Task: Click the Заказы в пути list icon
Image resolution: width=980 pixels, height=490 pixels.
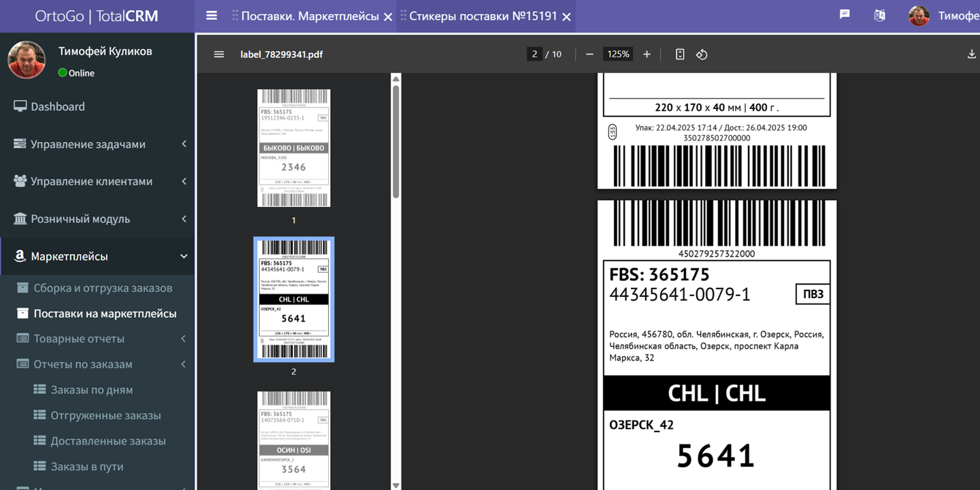Action: pyautogui.click(x=39, y=466)
